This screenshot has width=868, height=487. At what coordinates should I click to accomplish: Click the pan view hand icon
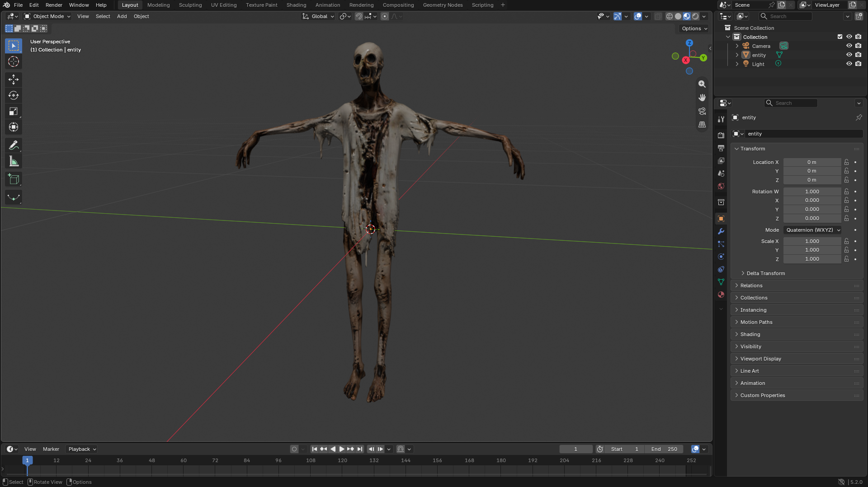click(x=702, y=98)
